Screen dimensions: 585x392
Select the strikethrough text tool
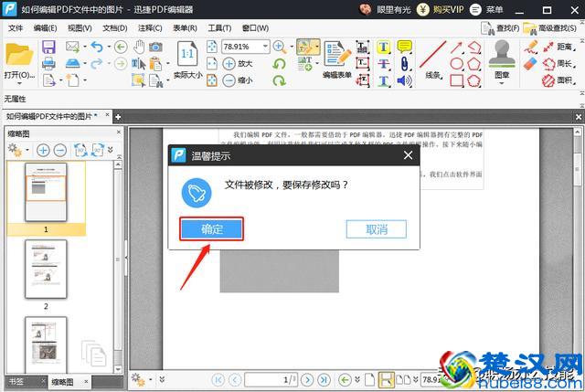384,64
